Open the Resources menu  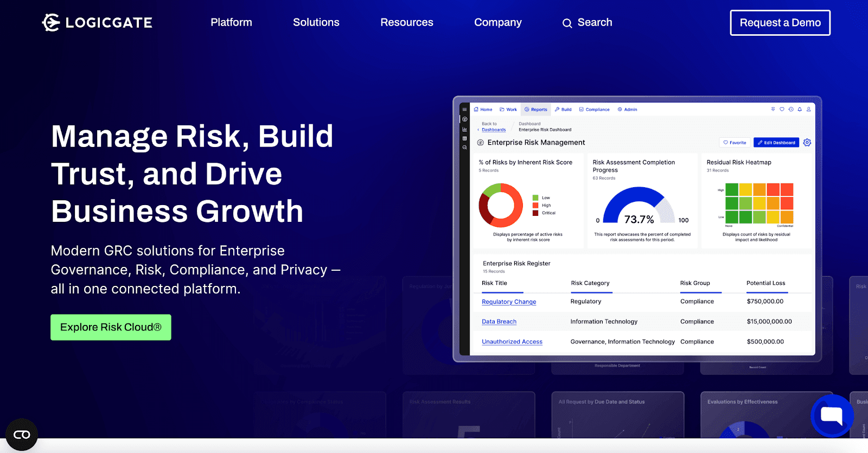tap(407, 22)
